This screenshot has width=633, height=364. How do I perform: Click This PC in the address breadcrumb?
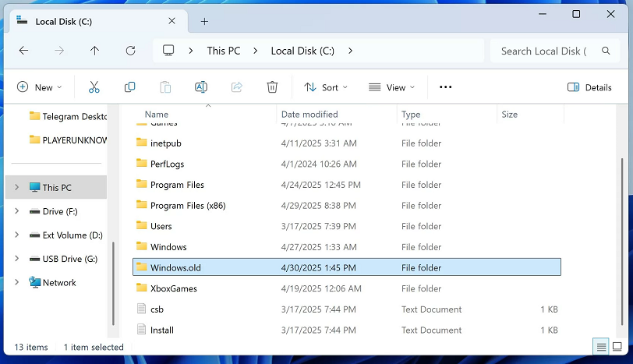[223, 51]
